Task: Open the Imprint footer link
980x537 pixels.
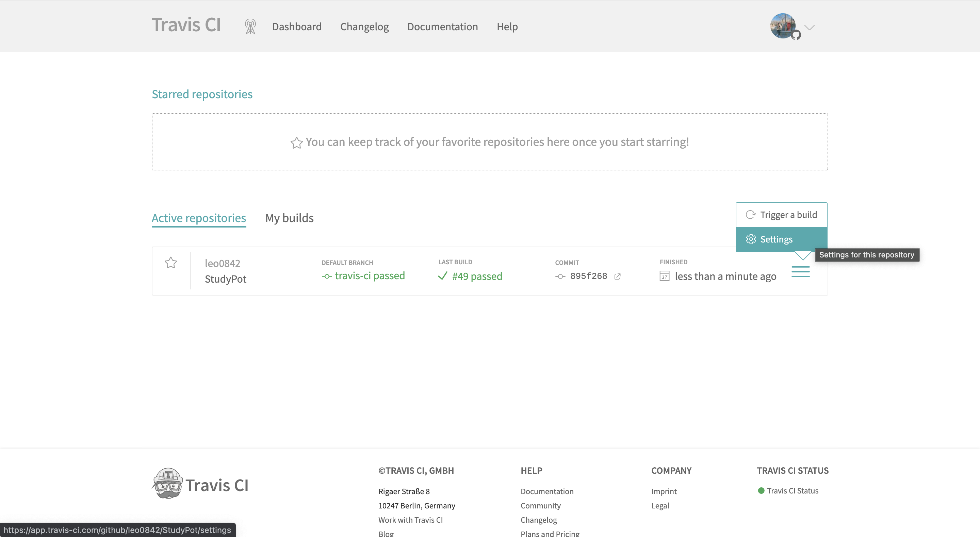Action: pos(664,491)
